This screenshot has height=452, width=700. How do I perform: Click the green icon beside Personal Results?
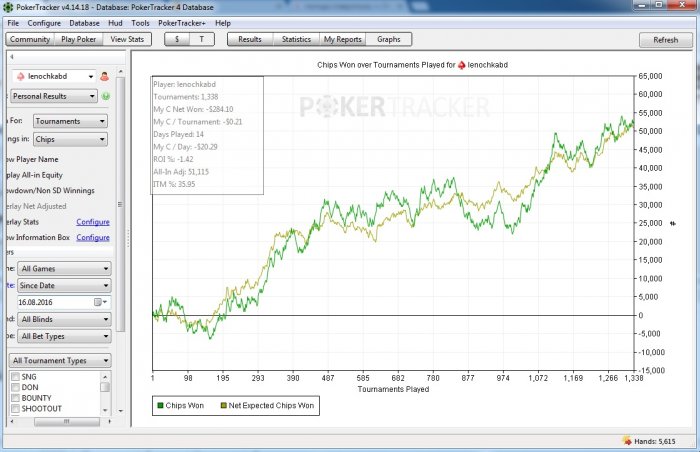(x=105, y=96)
